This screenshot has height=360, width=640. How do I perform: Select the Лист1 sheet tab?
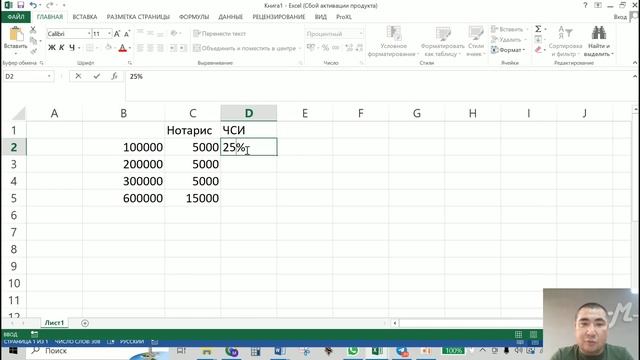pyautogui.click(x=54, y=323)
